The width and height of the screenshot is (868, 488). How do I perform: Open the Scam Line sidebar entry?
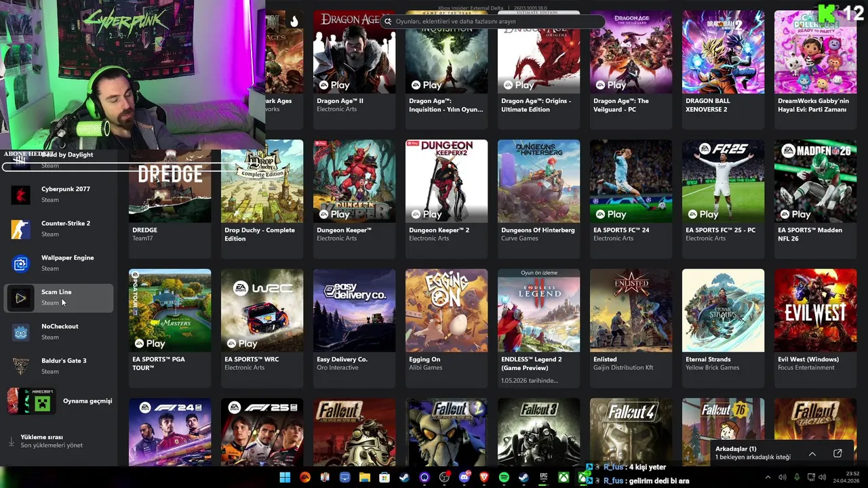(x=59, y=298)
